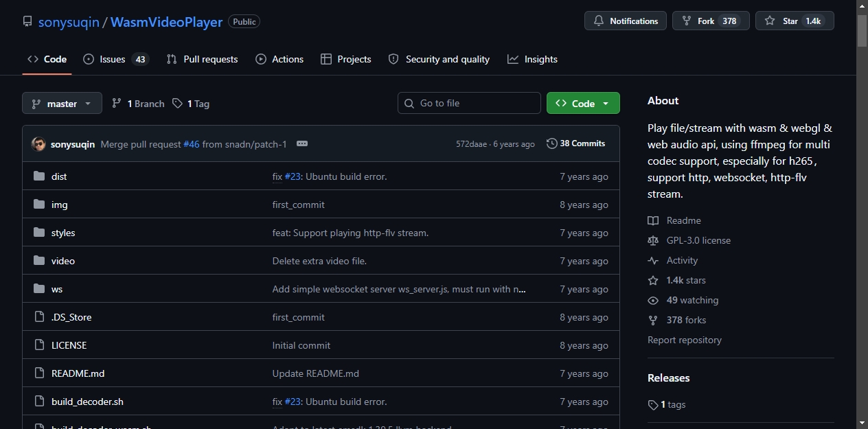Click the LICENSE file icon
Viewport: 868px width, 429px height.
pos(39,345)
